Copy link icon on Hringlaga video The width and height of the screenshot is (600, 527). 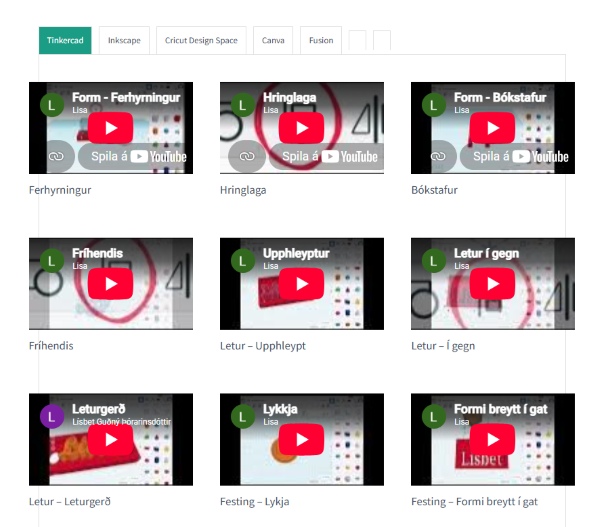247,156
